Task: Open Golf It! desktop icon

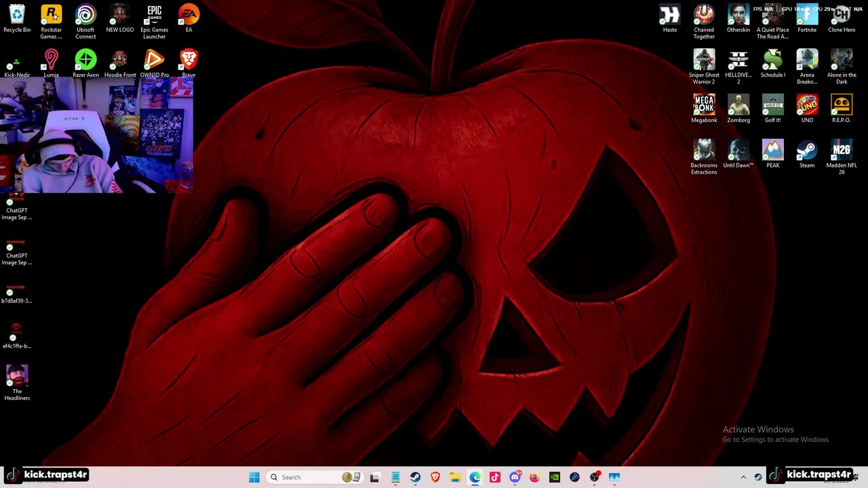Action: click(773, 109)
